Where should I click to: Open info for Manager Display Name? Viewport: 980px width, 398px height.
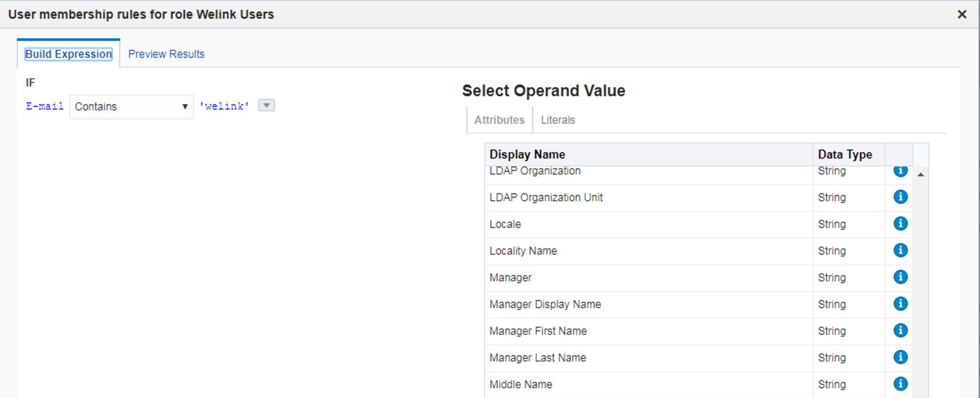coord(900,304)
